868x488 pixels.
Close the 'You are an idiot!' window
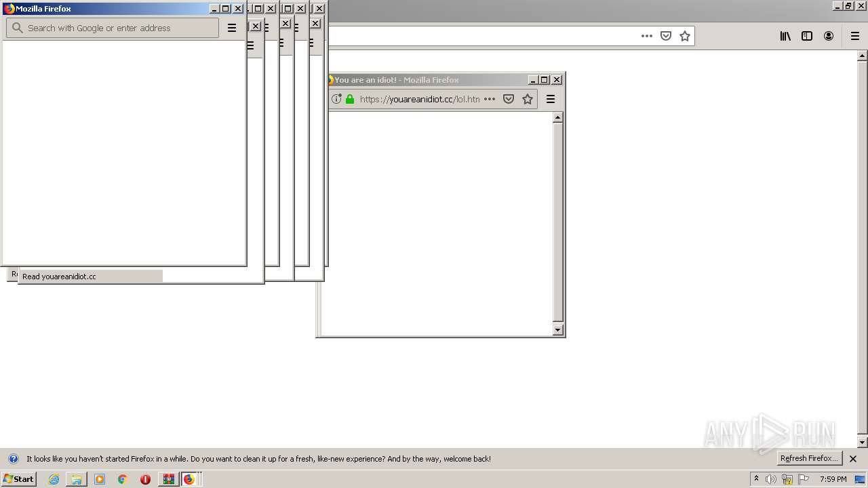click(557, 80)
